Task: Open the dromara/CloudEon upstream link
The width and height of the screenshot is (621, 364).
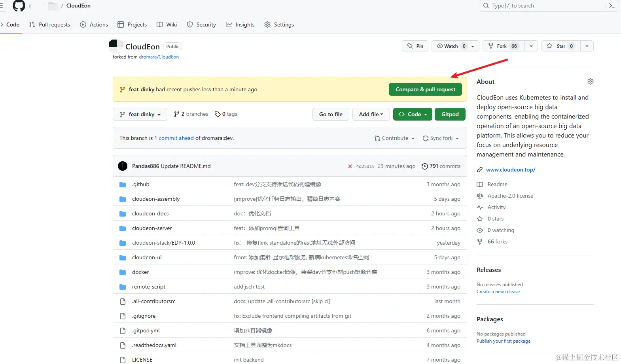Action: [x=159, y=57]
